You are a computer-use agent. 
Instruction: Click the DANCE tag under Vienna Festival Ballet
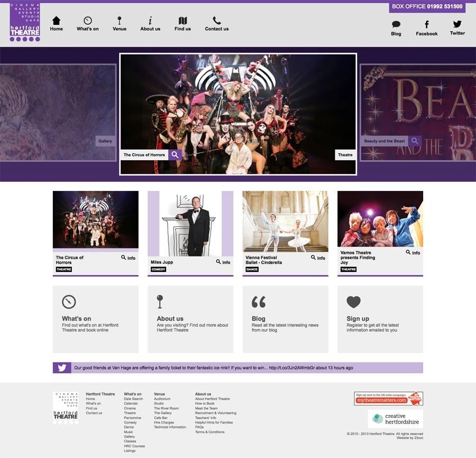(252, 269)
